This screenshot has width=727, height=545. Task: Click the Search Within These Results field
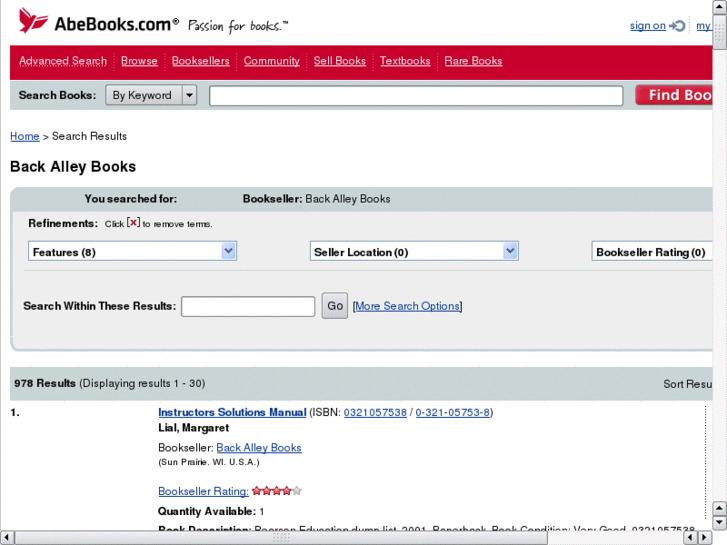point(248,307)
